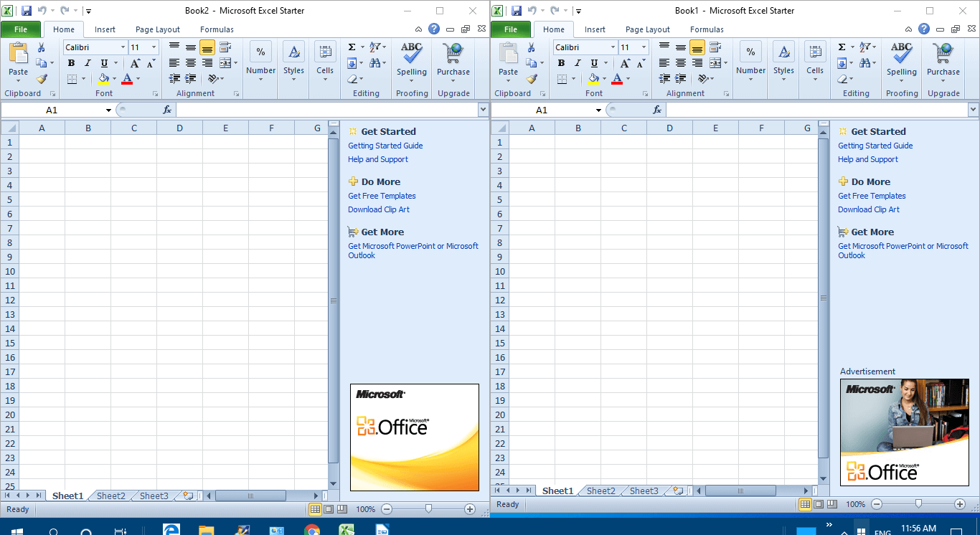Viewport: 980px width, 535px height.
Task: Apply red Font Color in Book1
Action: (x=617, y=79)
